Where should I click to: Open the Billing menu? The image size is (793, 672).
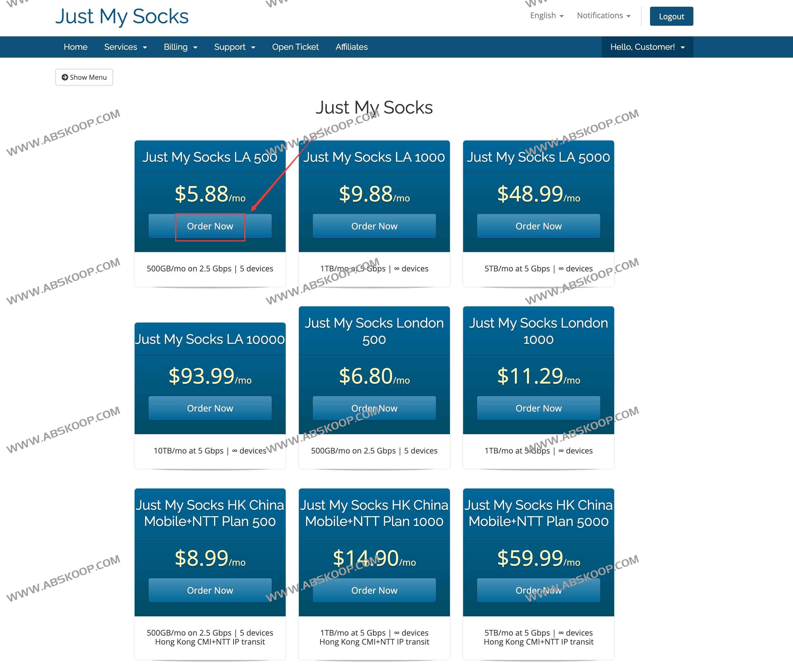[x=180, y=47]
